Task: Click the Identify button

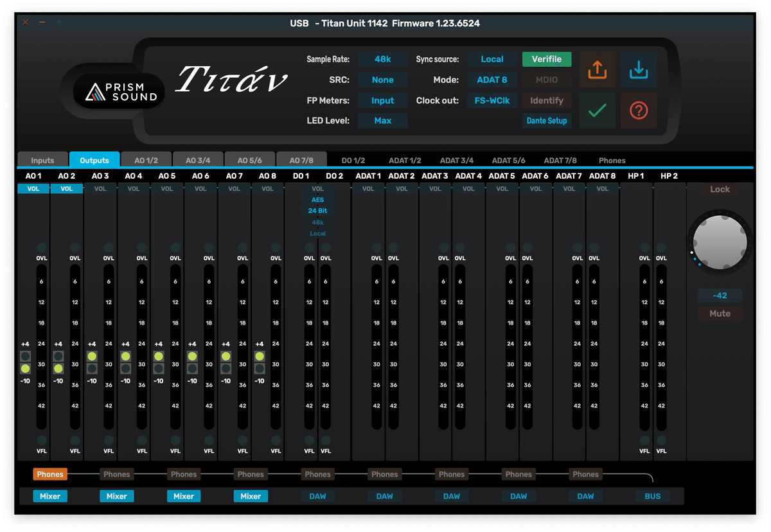Action: [x=547, y=100]
